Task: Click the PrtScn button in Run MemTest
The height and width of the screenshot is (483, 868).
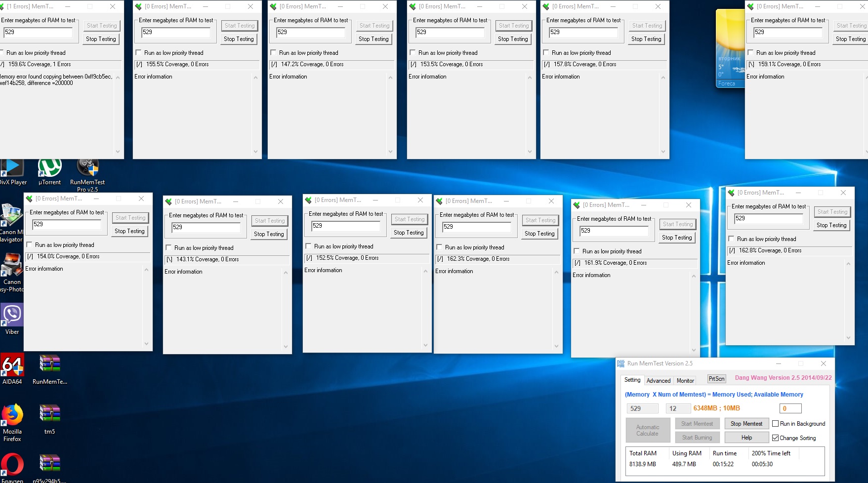Action: pos(716,379)
